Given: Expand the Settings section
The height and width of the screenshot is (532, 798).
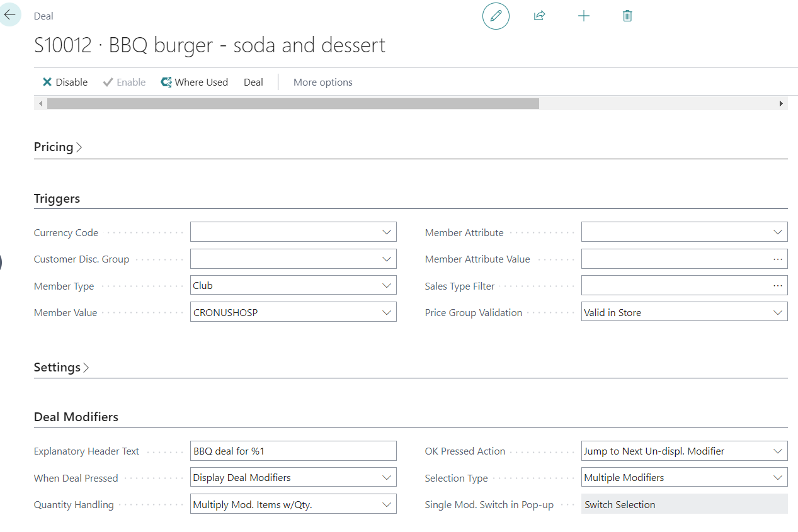Looking at the screenshot, I should pyautogui.click(x=61, y=368).
